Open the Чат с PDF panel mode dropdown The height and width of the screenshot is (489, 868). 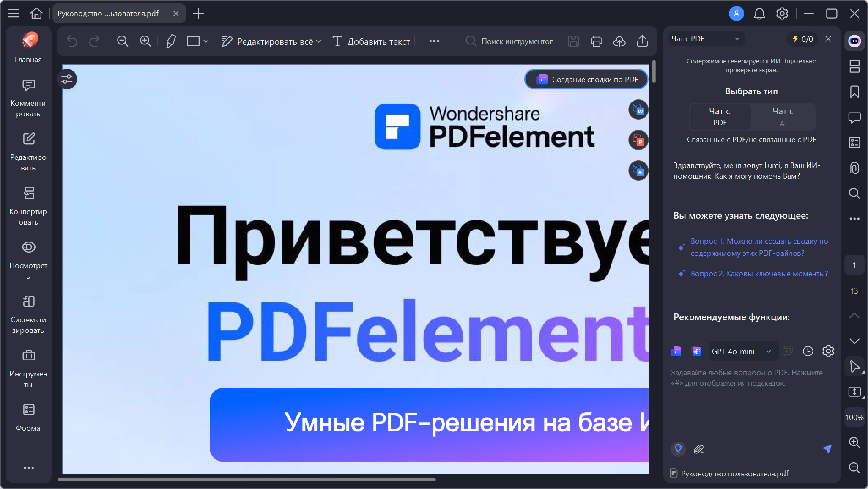705,39
